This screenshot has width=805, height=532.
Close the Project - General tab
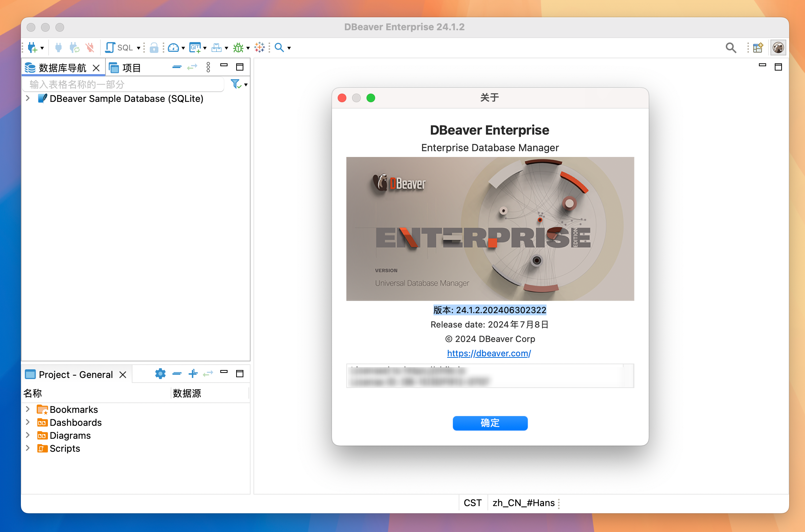click(x=123, y=375)
